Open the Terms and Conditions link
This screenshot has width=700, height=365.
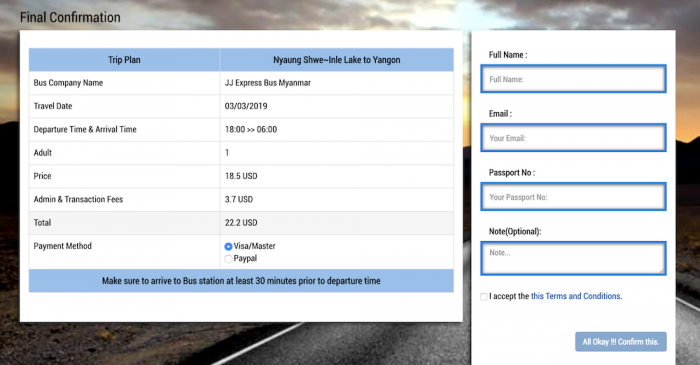tap(576, 296)
